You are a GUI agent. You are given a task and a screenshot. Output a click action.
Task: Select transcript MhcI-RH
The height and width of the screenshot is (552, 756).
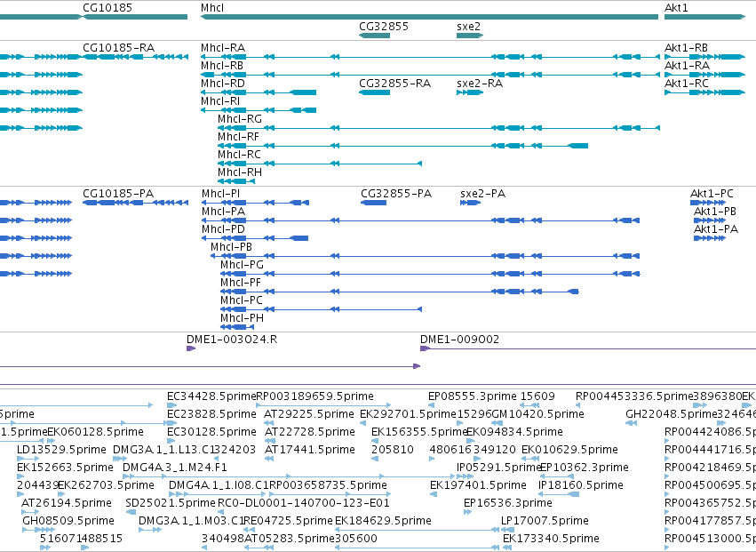tap(236, 181)
